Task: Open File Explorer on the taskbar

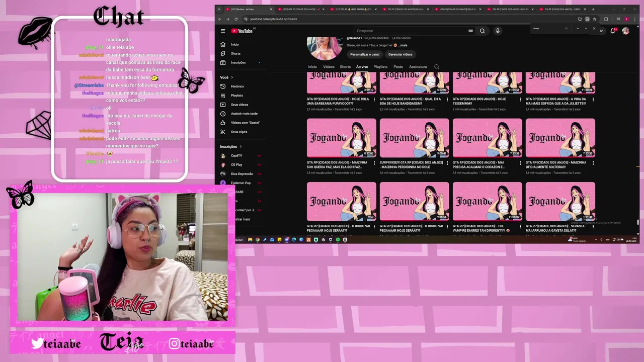Action: (x=250, y=240)
